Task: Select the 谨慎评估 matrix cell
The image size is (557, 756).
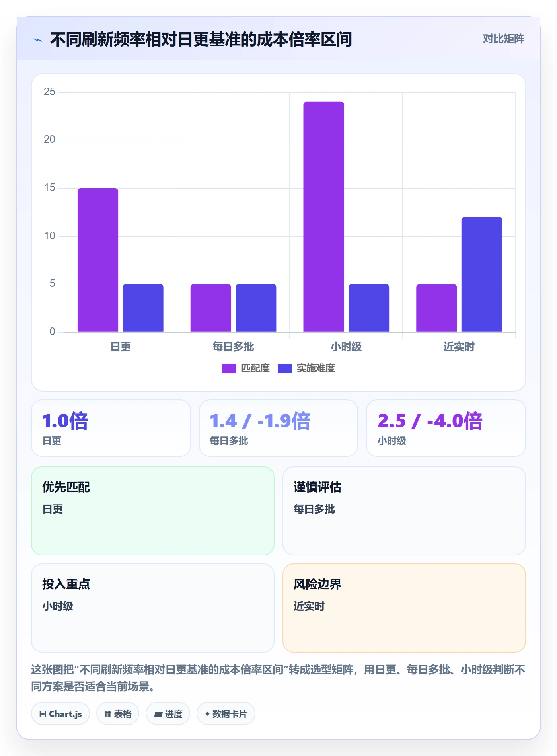Action: click(404, 511)
